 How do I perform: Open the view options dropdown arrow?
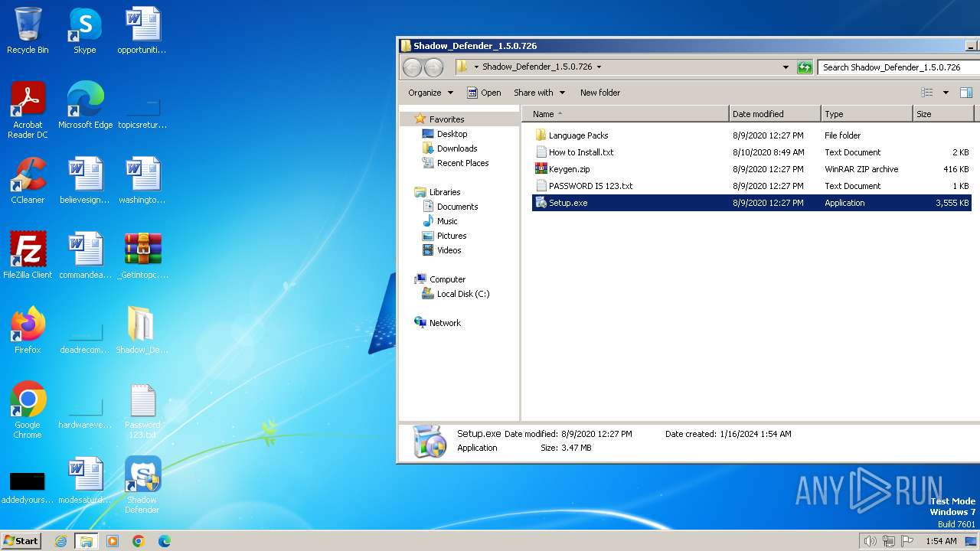coord(946,93)
